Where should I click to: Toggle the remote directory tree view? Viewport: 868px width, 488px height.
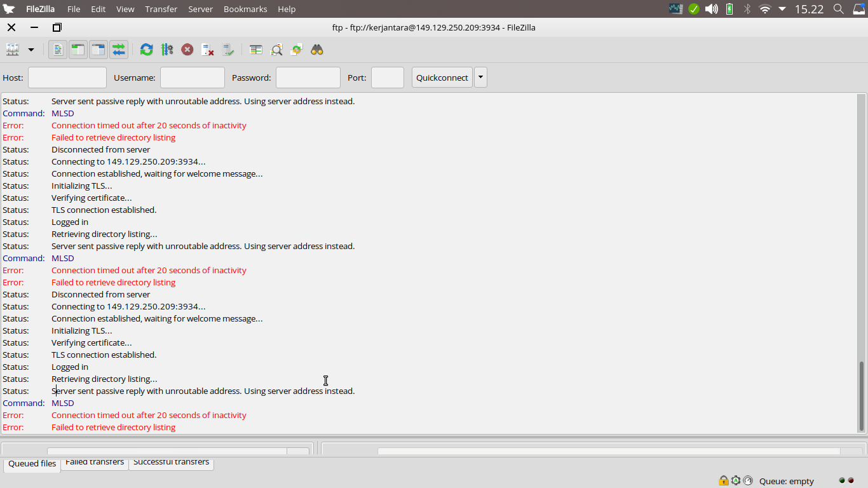pos(98,50)
